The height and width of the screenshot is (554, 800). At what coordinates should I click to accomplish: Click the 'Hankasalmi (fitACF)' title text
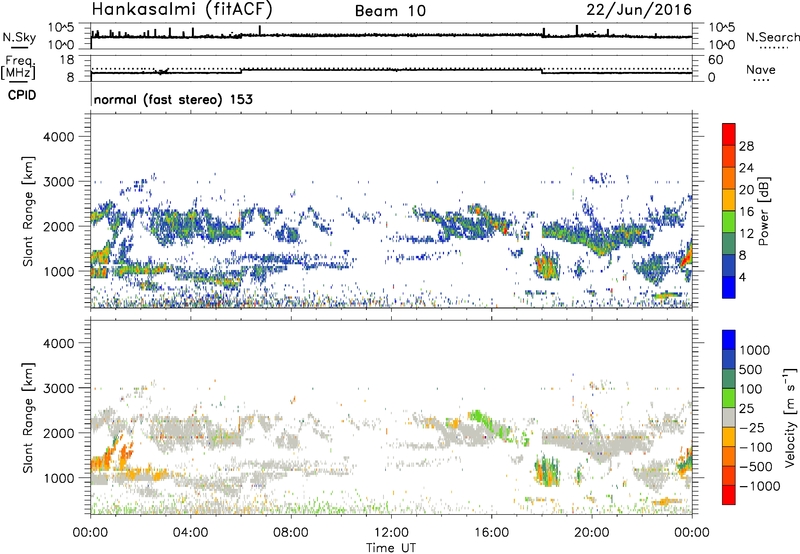coord(182,10)
